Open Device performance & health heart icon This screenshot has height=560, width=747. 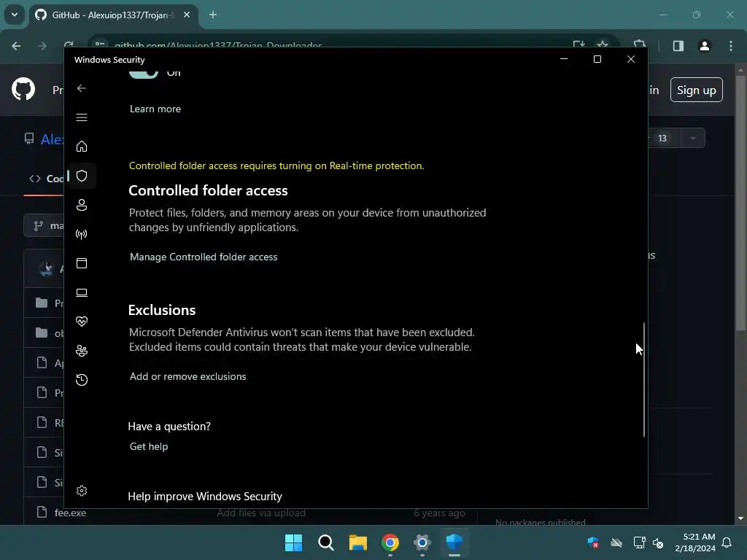[x=82, y=322]
